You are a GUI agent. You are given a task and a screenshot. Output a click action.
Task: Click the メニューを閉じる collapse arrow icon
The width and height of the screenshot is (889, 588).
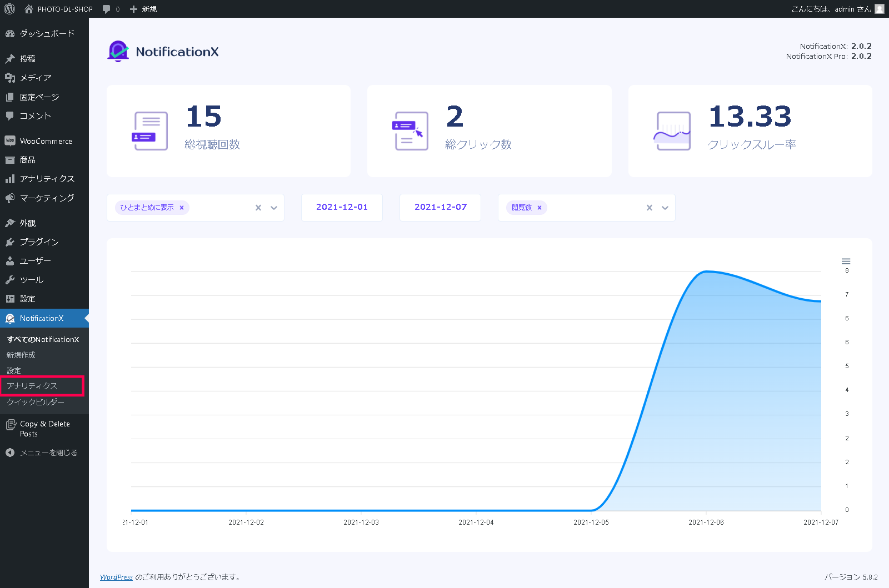[x=10, y=453]
